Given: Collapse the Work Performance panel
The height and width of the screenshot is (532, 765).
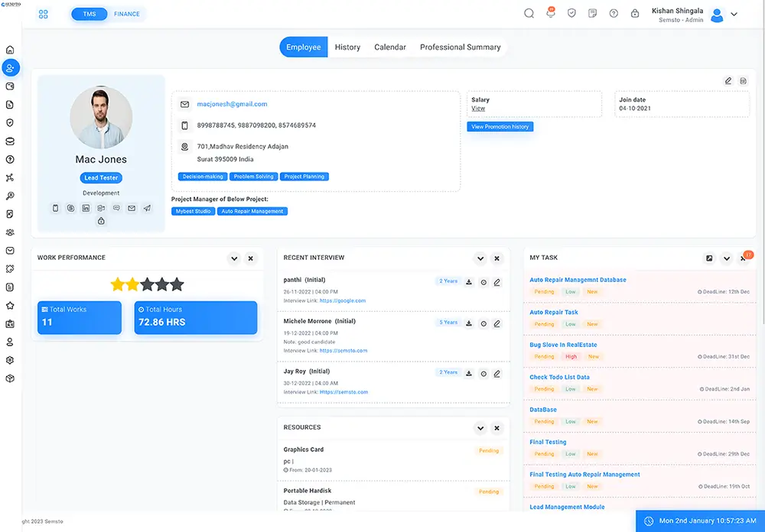Looking at the screenshot, I should coord(234,258).
